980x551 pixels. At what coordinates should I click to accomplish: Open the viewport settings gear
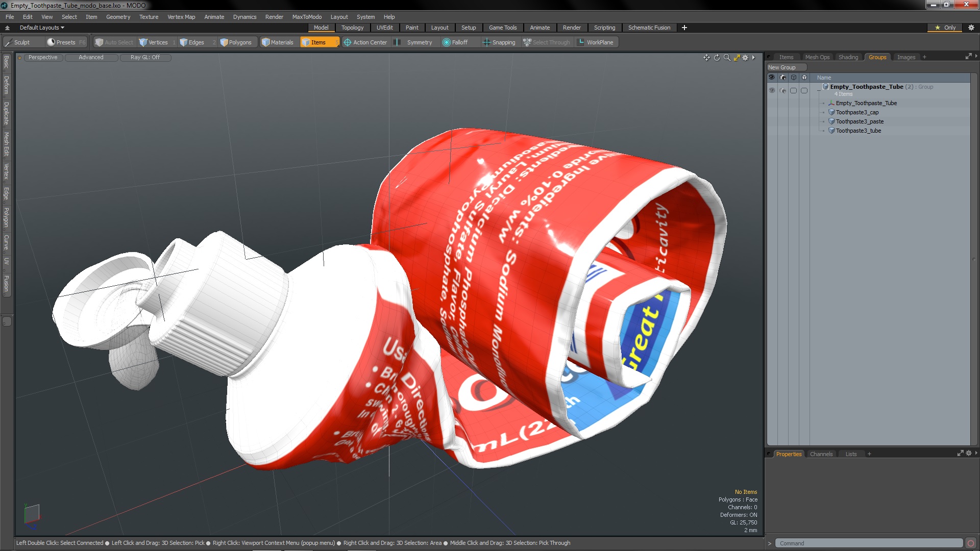pos(745,58)
